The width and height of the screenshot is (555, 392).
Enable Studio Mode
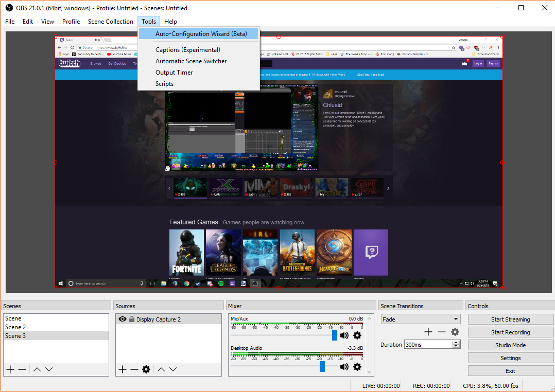click(x=510, y=345)
